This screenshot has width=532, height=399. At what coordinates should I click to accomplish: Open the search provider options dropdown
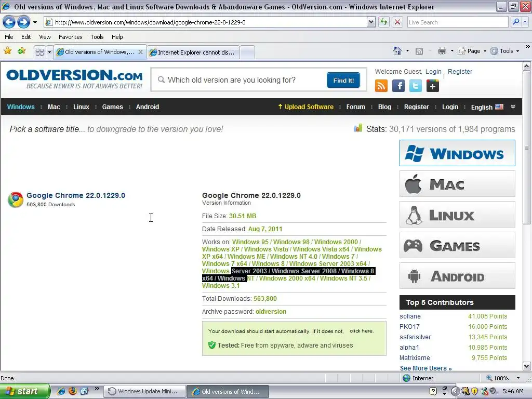[525, 22]
